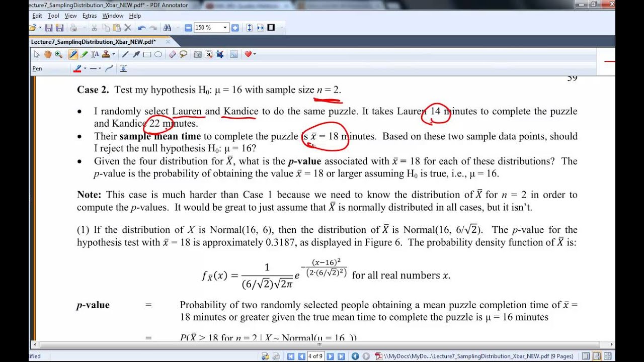Select the Arrow drawing tool

click(136, 54)
